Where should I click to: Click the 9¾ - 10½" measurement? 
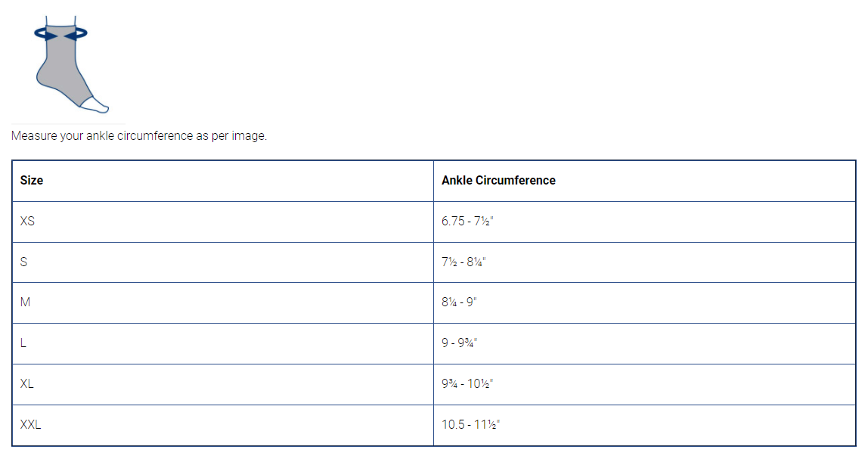coord(467,383)
